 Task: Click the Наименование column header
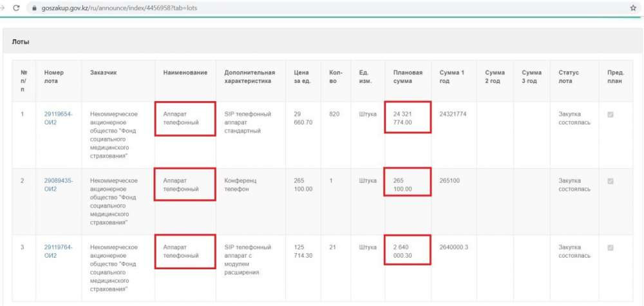[x=185, y=73]
